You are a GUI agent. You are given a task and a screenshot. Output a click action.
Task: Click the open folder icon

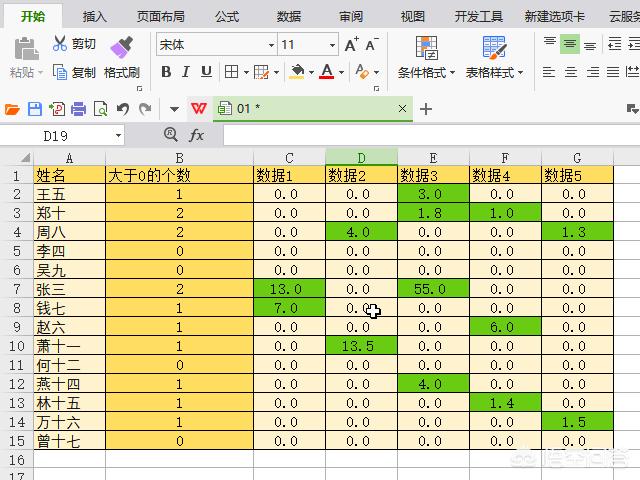(x=12, y=109)
